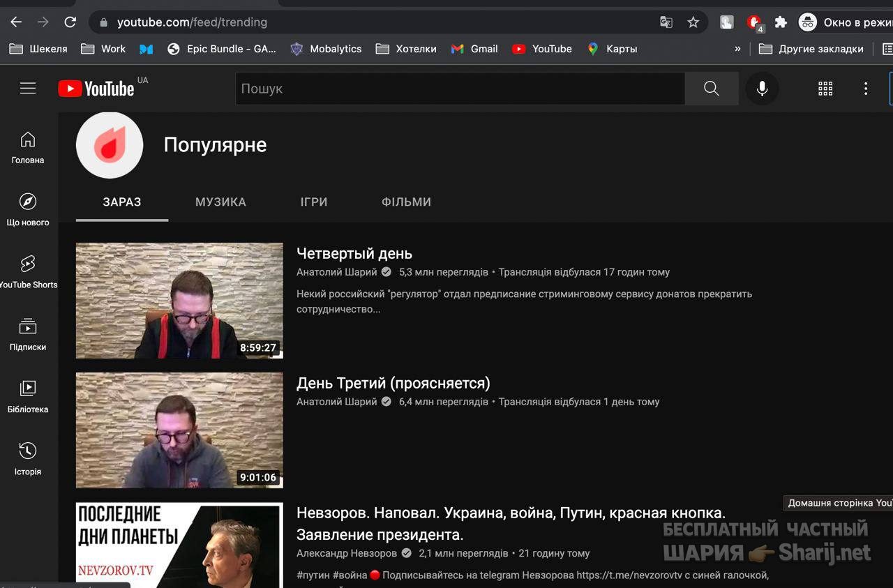Select the ЗАРАЗ tab
The height and width of the screenshot is (588, 893).
[122, 202]
